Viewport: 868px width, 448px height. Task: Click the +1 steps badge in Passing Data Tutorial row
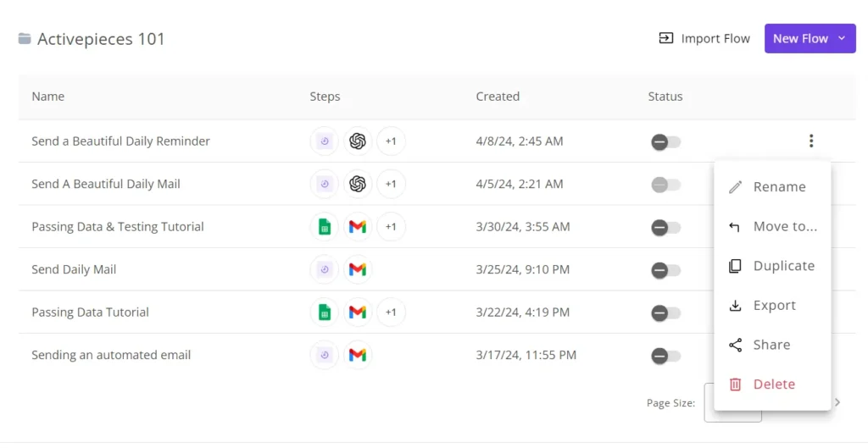(x=391, y=312)
